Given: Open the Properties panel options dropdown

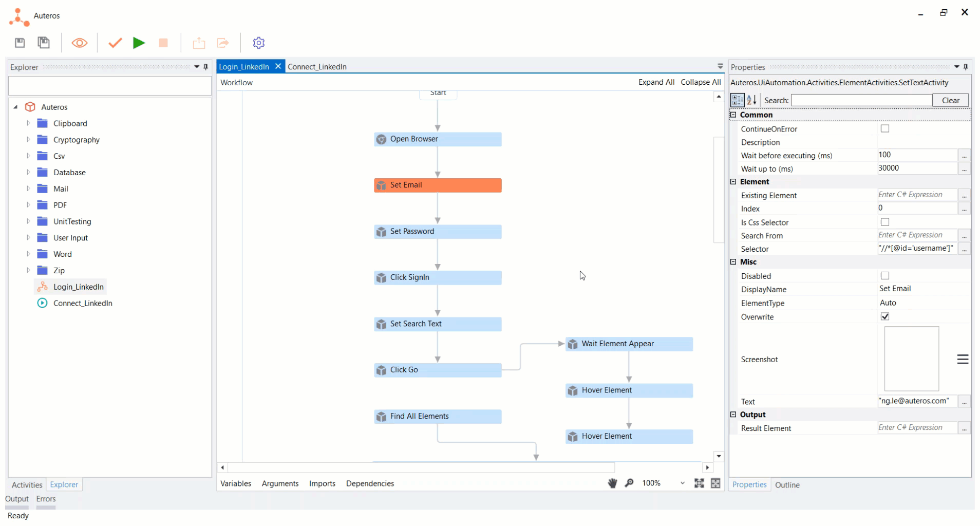Looking at the screenshot, I should coord(957,67).
